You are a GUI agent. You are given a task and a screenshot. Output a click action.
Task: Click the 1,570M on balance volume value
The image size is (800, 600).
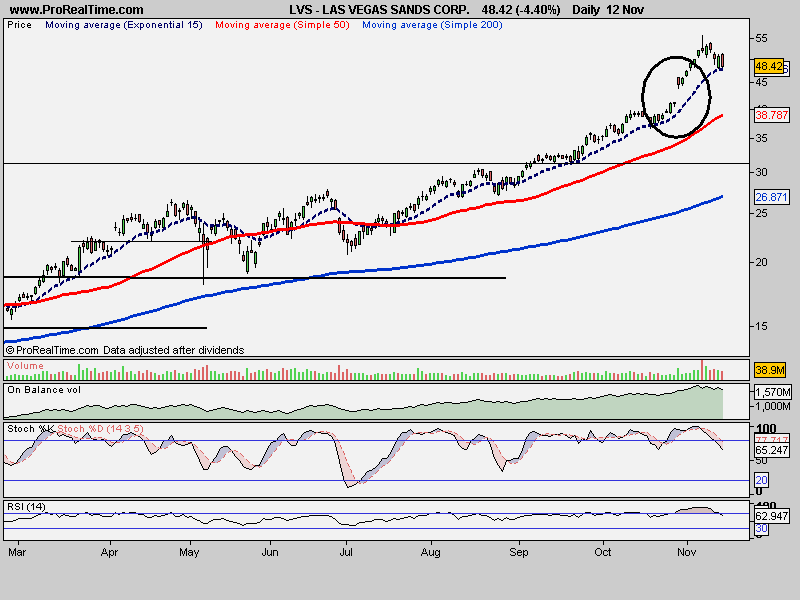point(772,392)
